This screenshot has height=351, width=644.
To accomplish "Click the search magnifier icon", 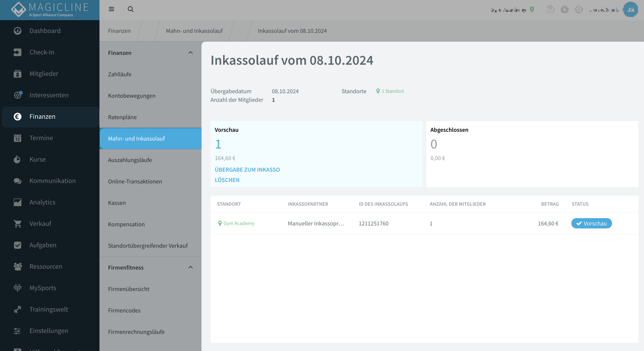I will (131, 9).
